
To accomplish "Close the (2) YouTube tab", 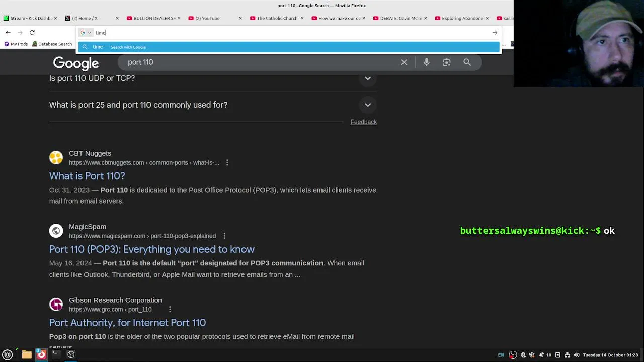I will point(240,18).
